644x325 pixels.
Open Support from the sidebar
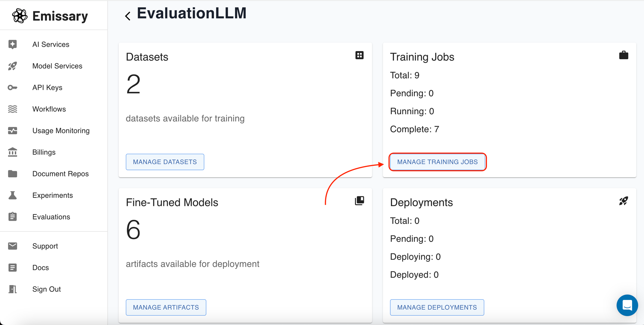[45, 246]
